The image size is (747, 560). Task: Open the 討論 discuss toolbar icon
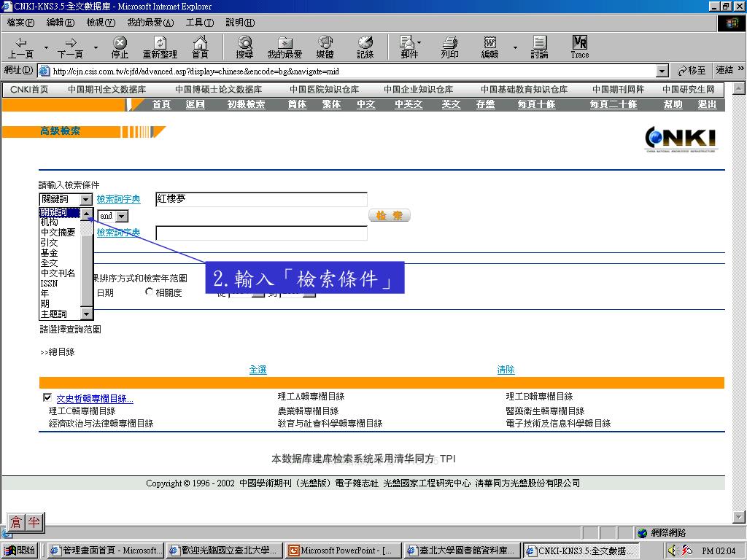[x=540, y=47]
